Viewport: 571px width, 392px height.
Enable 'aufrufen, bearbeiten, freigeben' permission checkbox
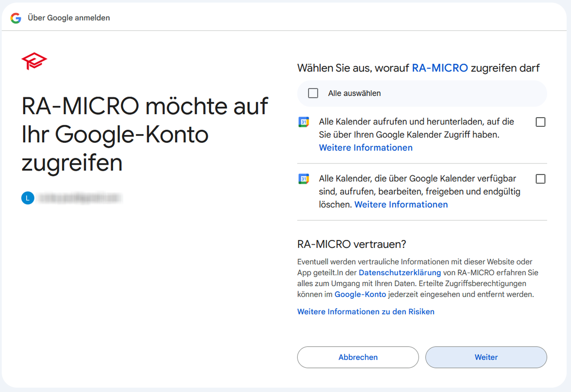click(x=540, y=179)
